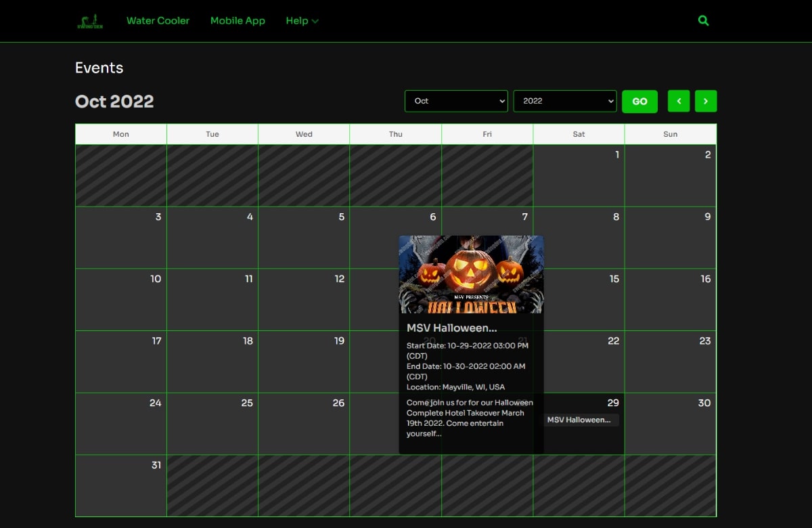Open the year dropdown showing 2022

[x=564, y=101]
